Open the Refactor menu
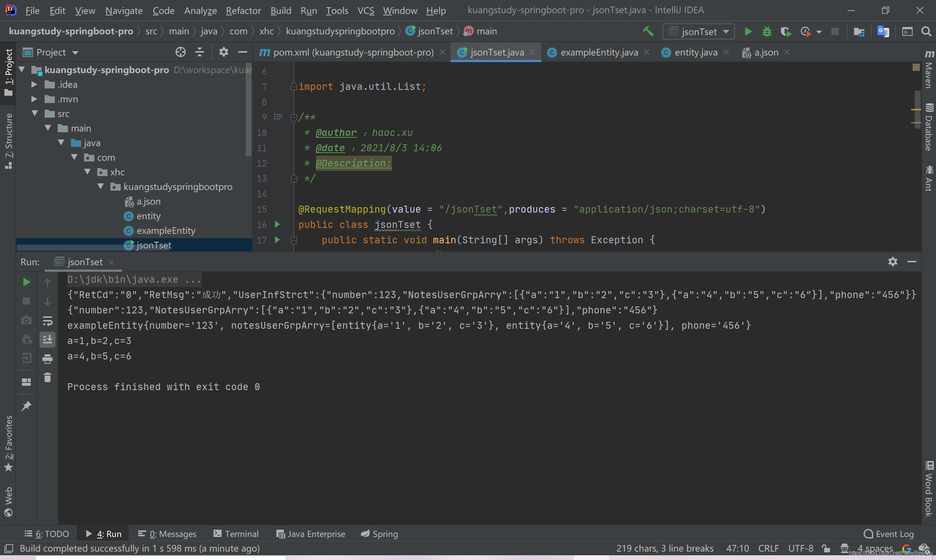The width and height of the screenshot is (936, 560). coord(243,11)
